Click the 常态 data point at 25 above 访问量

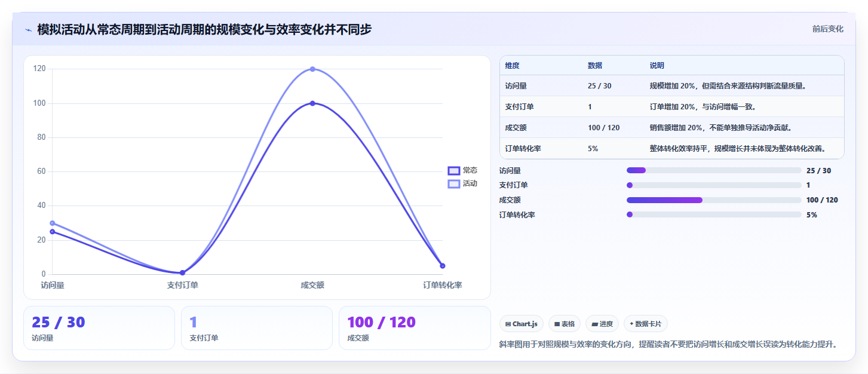53,232
